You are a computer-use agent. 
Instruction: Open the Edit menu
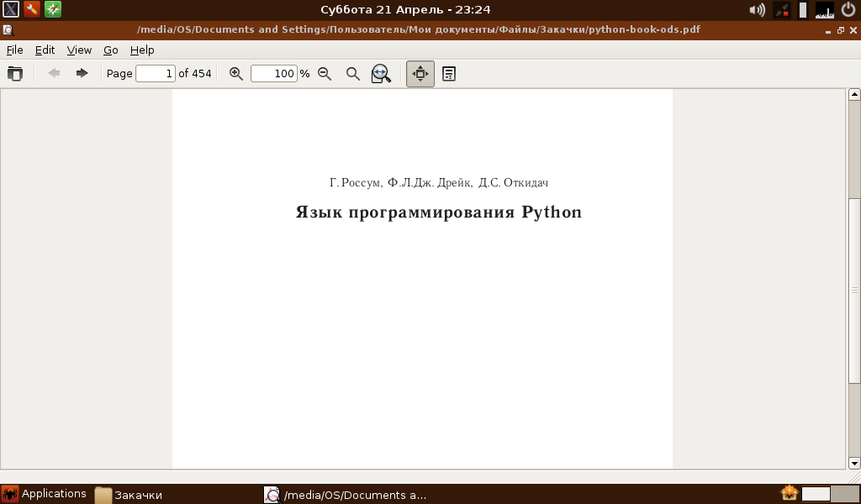click(x=45, y=50)
